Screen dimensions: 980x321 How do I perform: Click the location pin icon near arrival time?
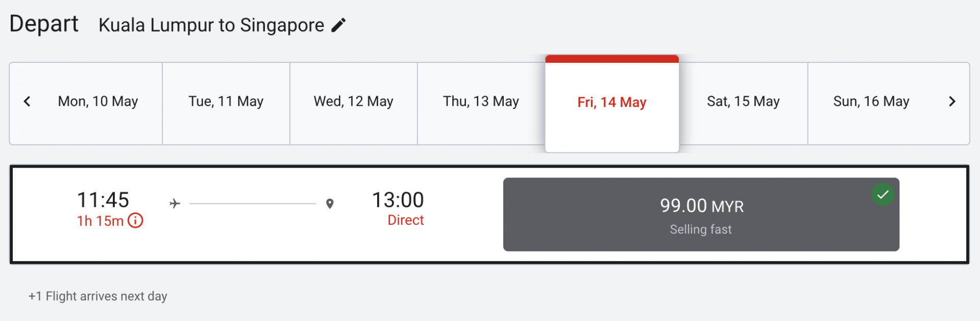330,203
